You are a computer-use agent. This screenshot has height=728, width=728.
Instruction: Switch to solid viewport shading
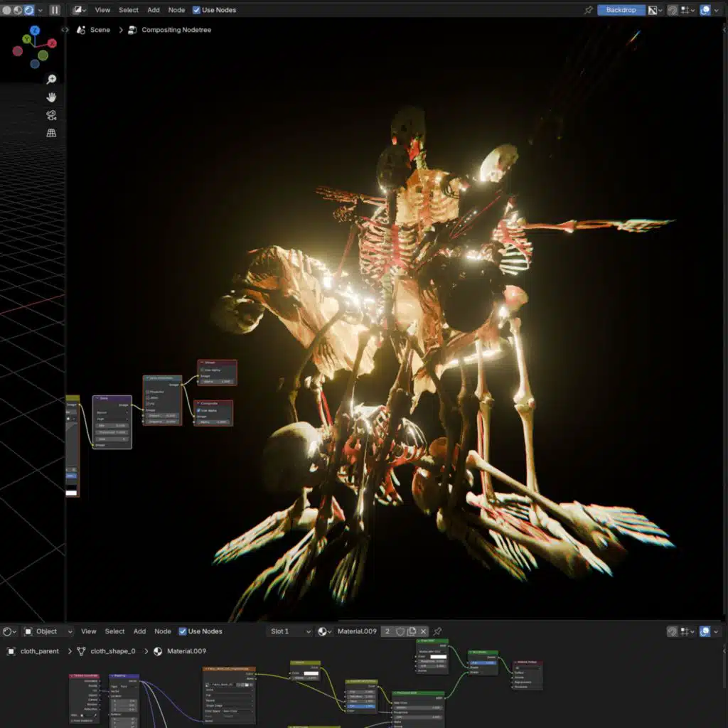(x=6, y=10)
